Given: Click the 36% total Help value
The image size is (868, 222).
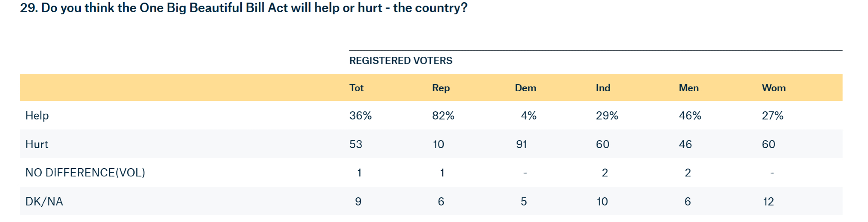Looking at the screenshot, I should click(x=360, y=116).
